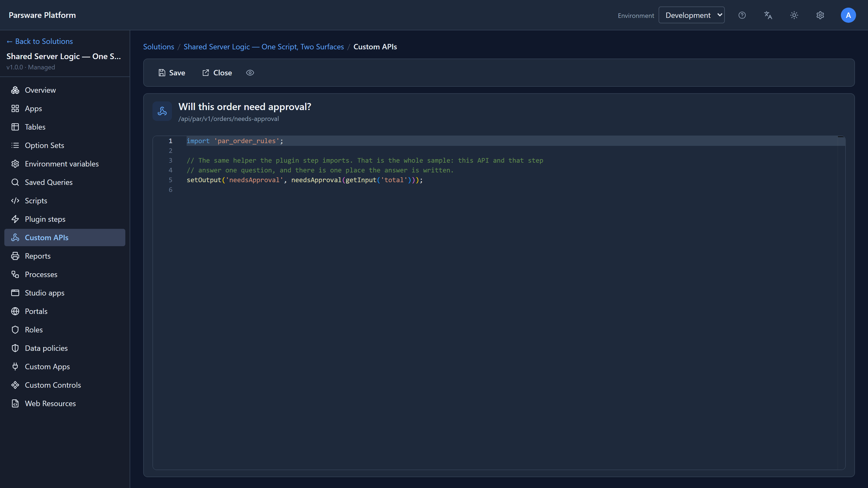Click the Data policies shield icon
The image size is (868, 488).
[x=15, y=348]
